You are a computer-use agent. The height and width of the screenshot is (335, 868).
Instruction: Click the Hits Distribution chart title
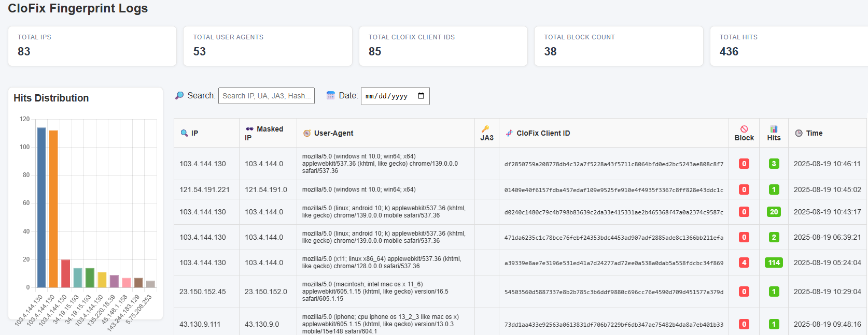click(x=51, y=98)
